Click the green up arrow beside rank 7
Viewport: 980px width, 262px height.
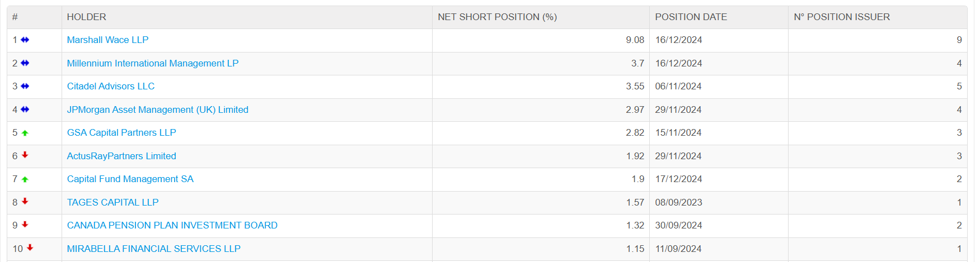tap(25, 179)
